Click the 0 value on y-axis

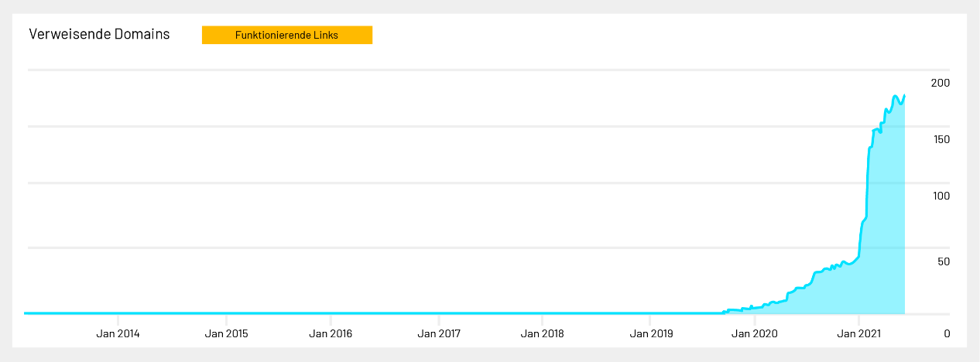tap(947, 334)
